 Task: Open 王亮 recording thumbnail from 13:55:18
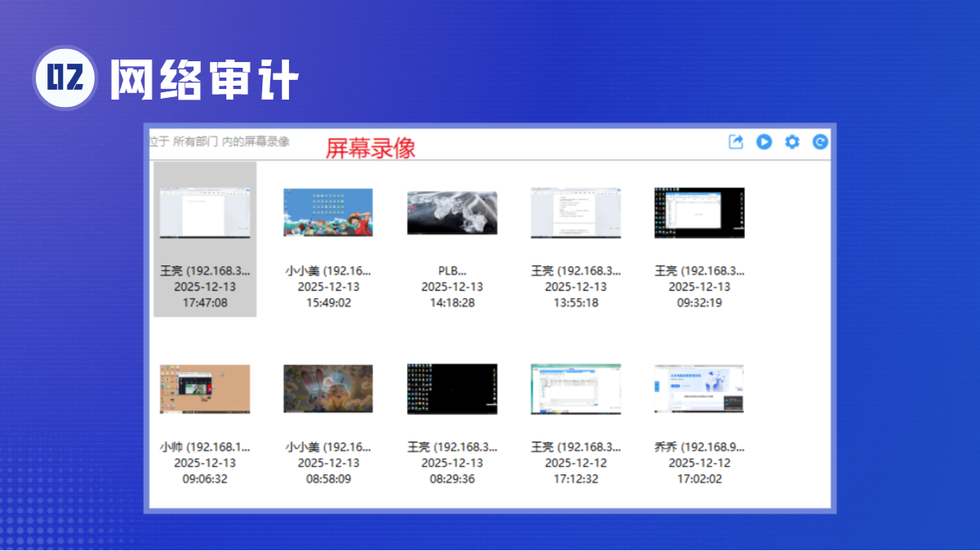576,213
